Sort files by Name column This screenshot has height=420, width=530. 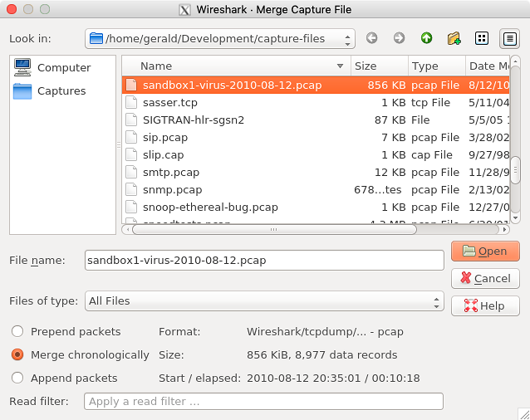click(237, 66)
